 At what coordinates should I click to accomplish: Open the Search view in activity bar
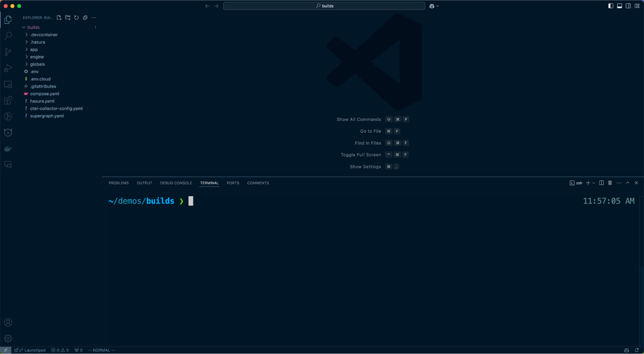8,36
